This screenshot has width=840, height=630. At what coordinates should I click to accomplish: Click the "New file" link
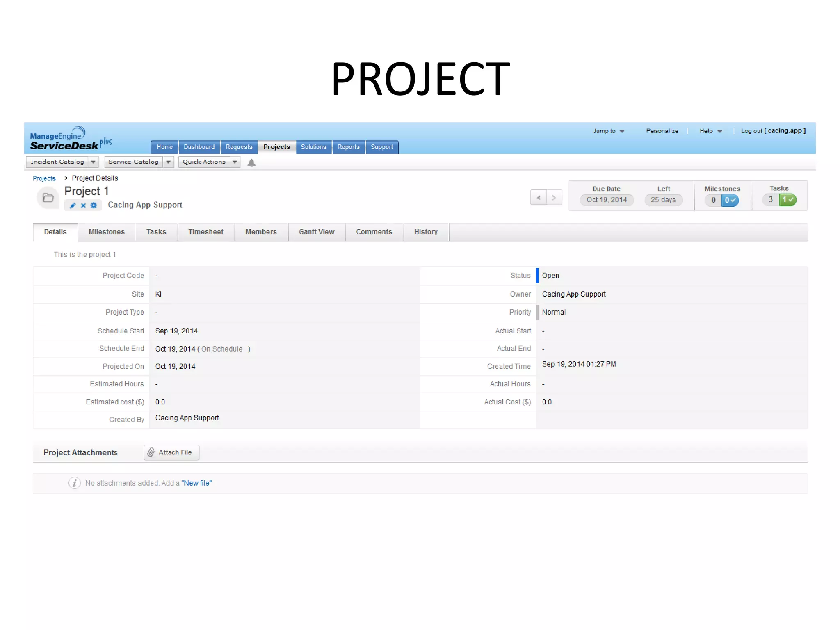pyautogui.click(x=197, y=483)
